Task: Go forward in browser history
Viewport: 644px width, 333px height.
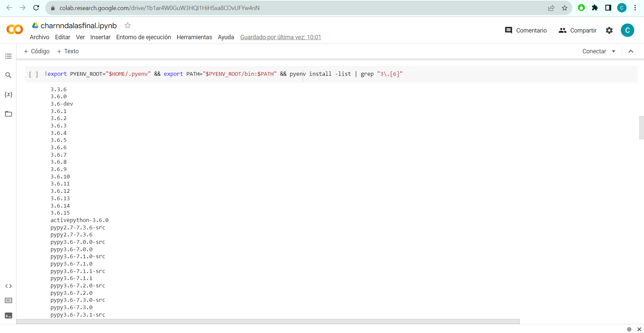Action: click(x=22, y=8)
